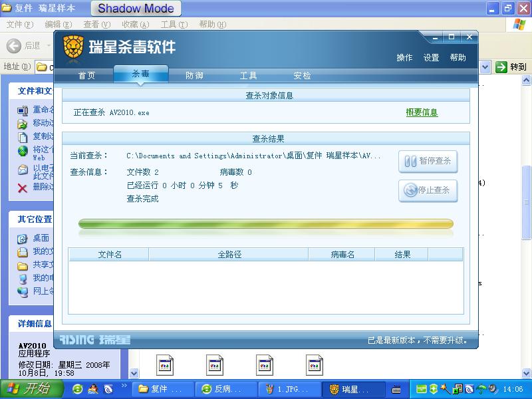Image resolution: width=532 pixels, height=399 pixels.
Task: Click network places icon in sidebar
Action: 23,292
